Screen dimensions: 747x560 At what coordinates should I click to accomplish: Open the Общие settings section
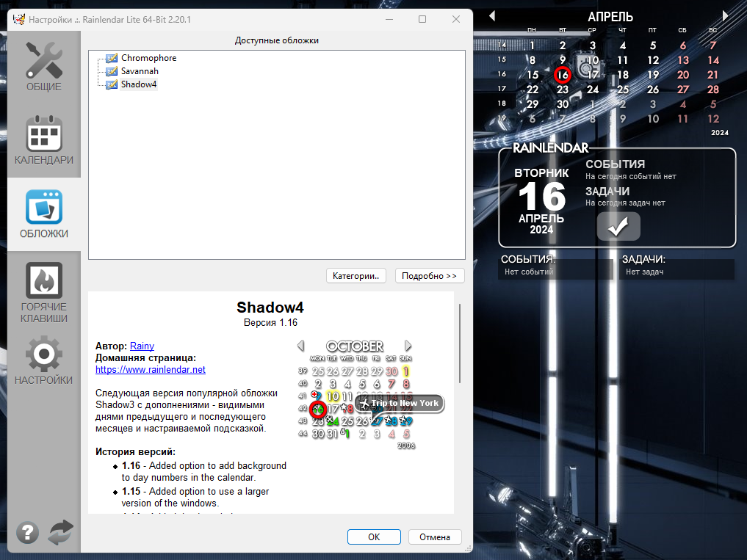[44, 67]
